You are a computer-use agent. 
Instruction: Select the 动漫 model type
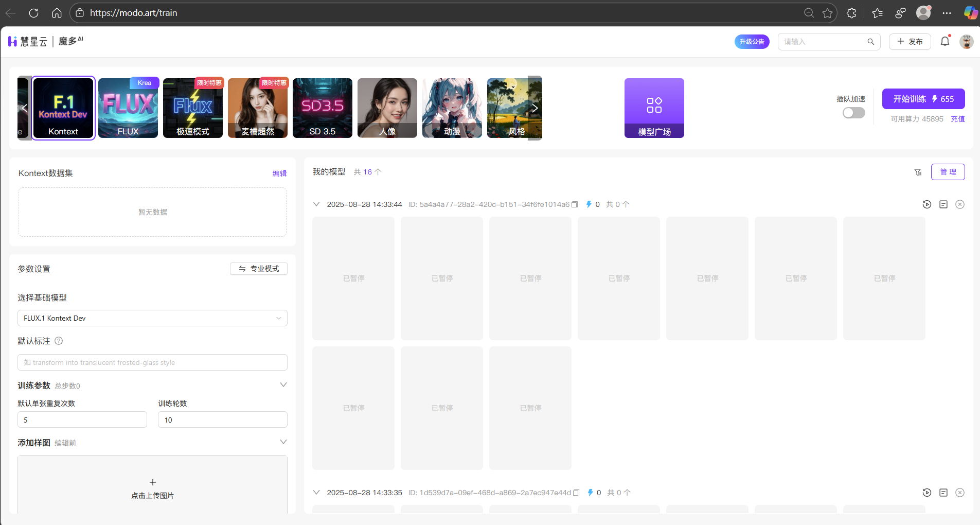coord(452,108)
